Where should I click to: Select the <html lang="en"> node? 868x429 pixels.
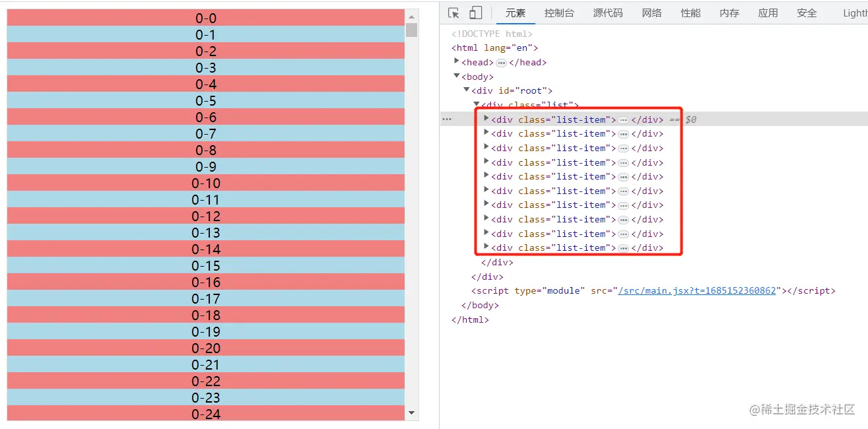coord(494,48)
